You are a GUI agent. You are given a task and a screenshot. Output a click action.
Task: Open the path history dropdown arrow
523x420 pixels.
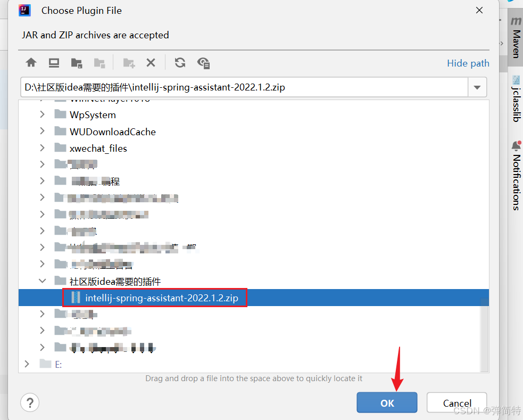point(477,87)
